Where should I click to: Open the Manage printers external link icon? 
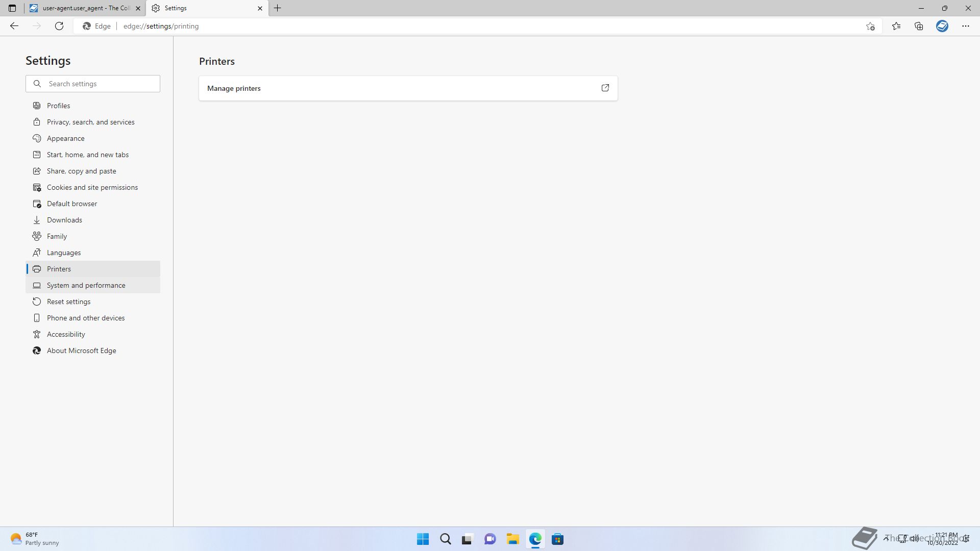[x=605, y=88]
